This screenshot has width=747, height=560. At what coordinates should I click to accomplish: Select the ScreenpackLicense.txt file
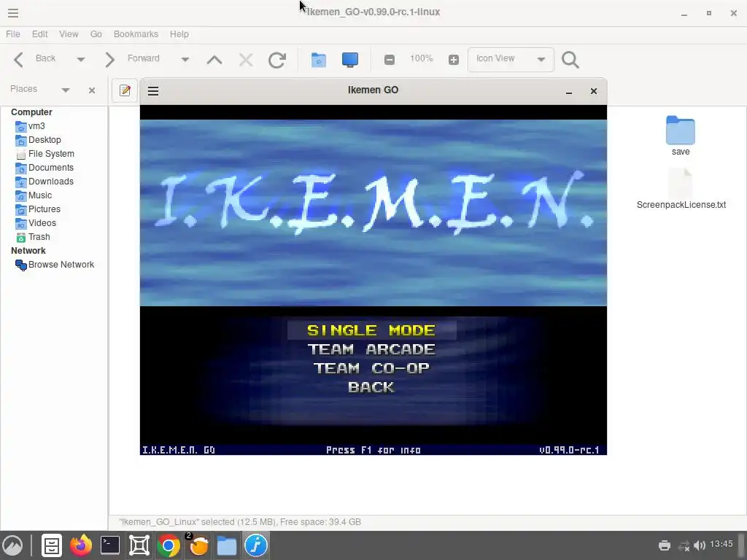(681, 189)
